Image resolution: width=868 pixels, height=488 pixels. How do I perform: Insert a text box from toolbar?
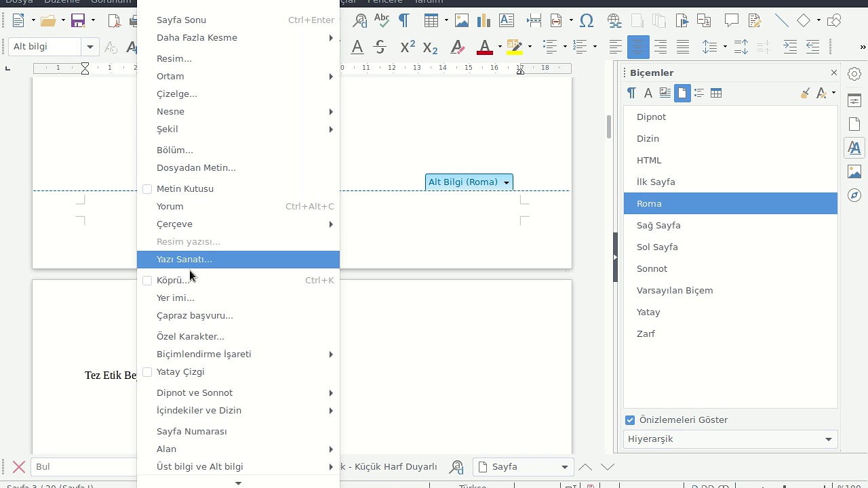507,21
